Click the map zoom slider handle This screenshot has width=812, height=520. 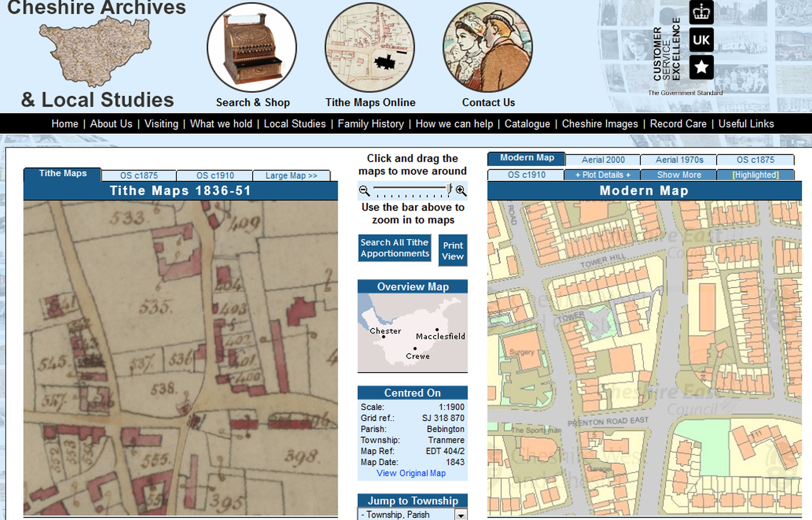click(449, 190)
